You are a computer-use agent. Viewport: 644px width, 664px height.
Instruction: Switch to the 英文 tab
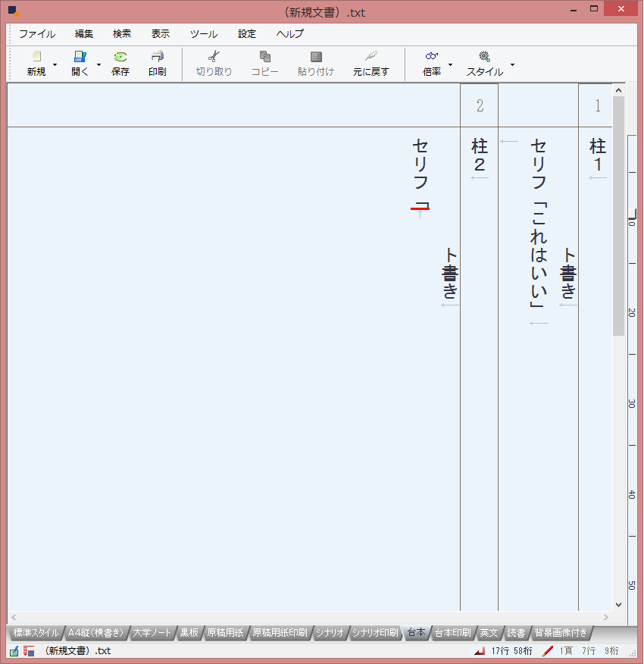tap(489, 633)
